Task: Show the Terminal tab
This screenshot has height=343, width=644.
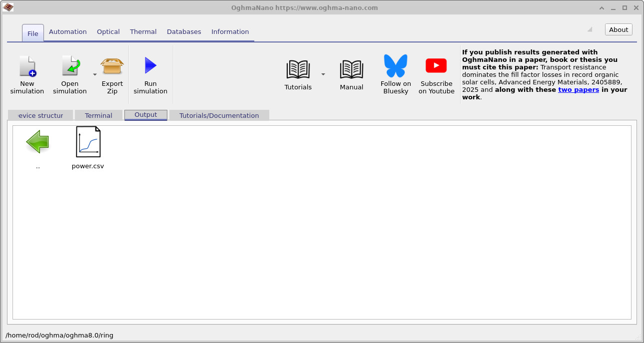Action: [x=98, y=115]
